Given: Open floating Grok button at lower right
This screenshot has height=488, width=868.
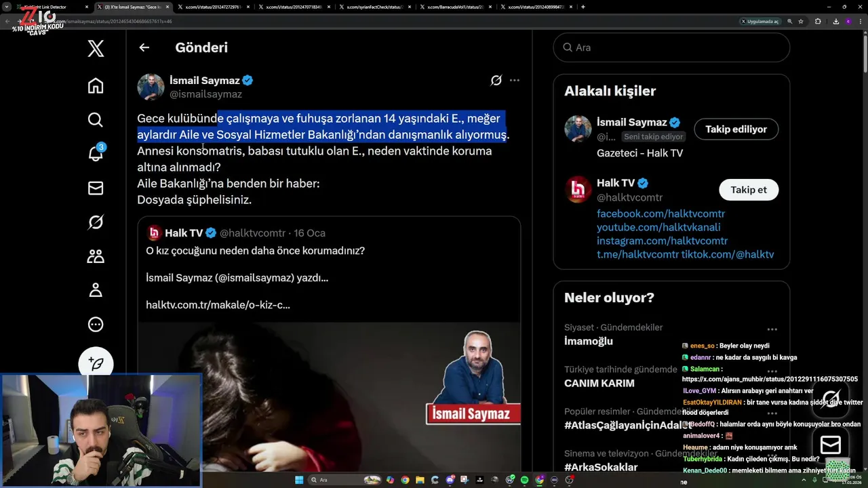Looking at the screenshot, I should 831,399.
